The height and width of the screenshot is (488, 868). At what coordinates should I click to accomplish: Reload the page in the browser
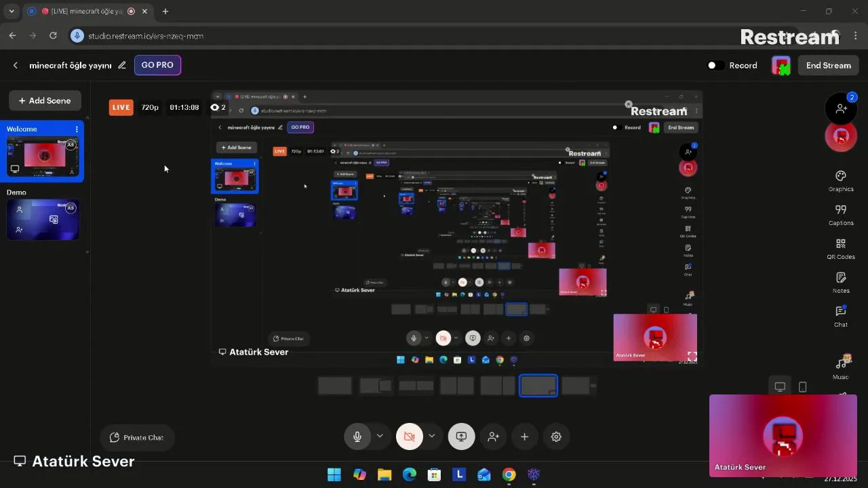[x=53, y=35]
